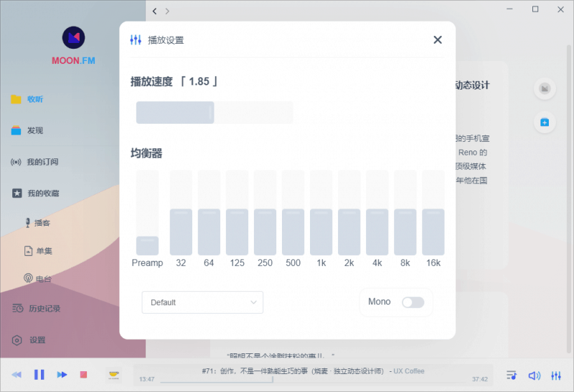The width and height of the screenshot is (574, 392).
Task: Click the volume speaker icon
Action: point(534,375)
